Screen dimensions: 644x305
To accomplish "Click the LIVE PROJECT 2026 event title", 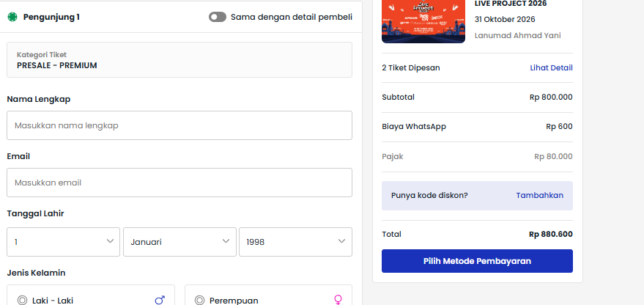I will [511, 4].
